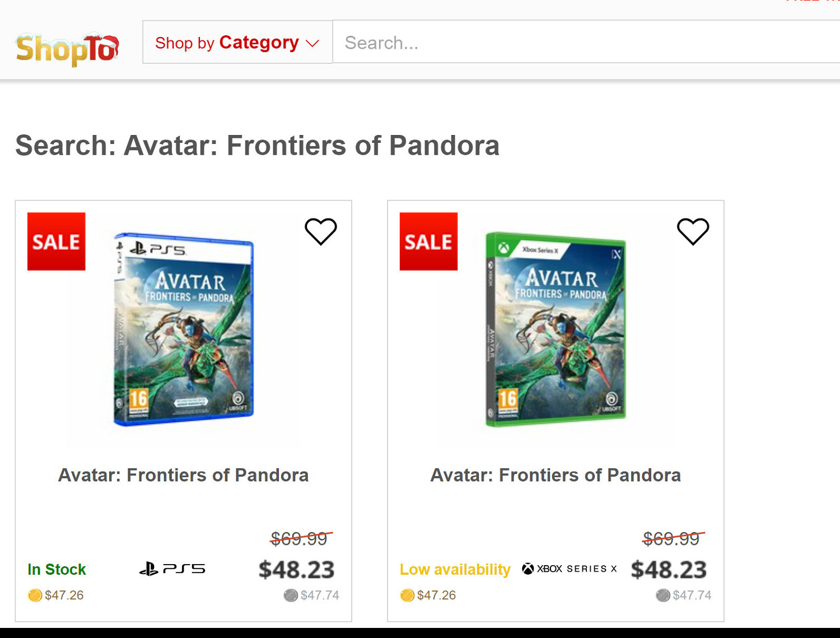Open the Shop by Category dropdown
840x638 pixels.
[237, 43]
